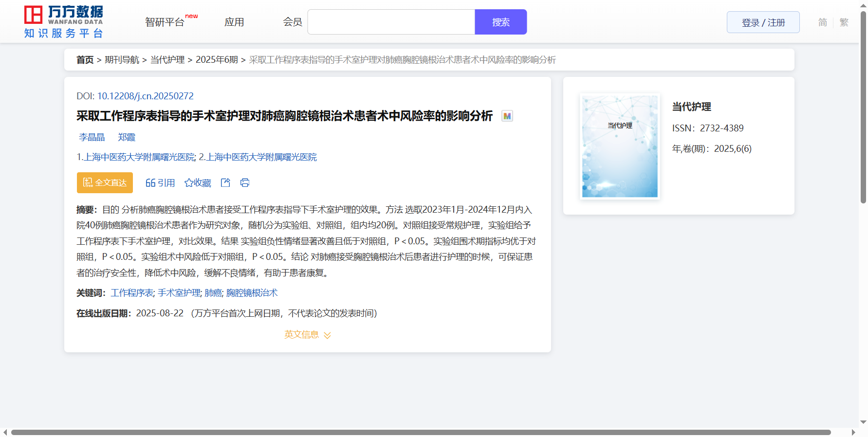
Task: Click the 登录 / 注册 button
Action: coord(763,22)
